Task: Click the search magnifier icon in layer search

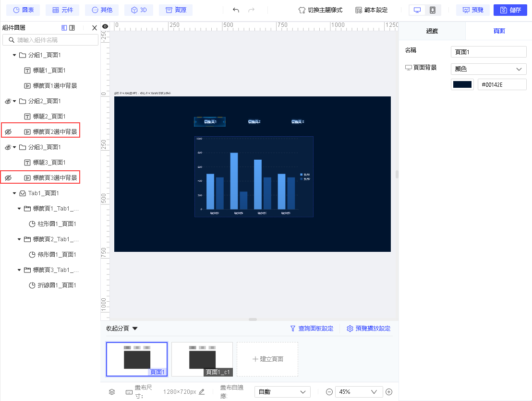Action: tap(12, 40)
